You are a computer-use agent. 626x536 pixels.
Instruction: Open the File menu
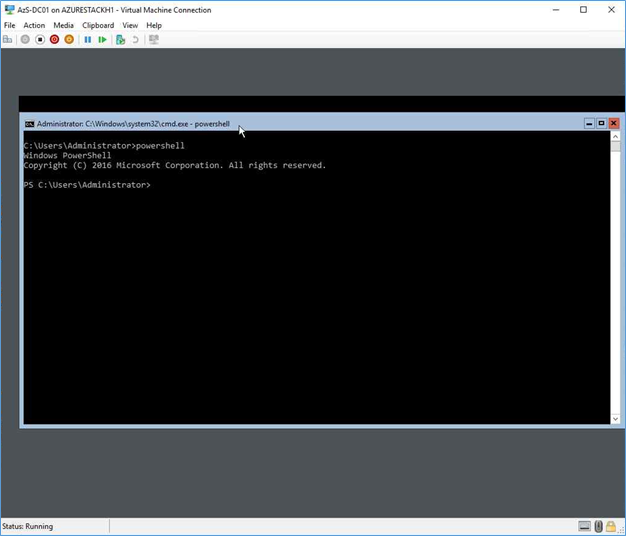click(10, 25)
